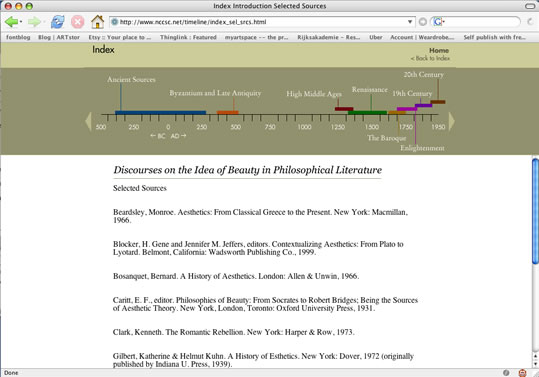This screenshot has width=539, height=377.
Task: Reload the page with the refresh icon
Action: click(57, 22)
